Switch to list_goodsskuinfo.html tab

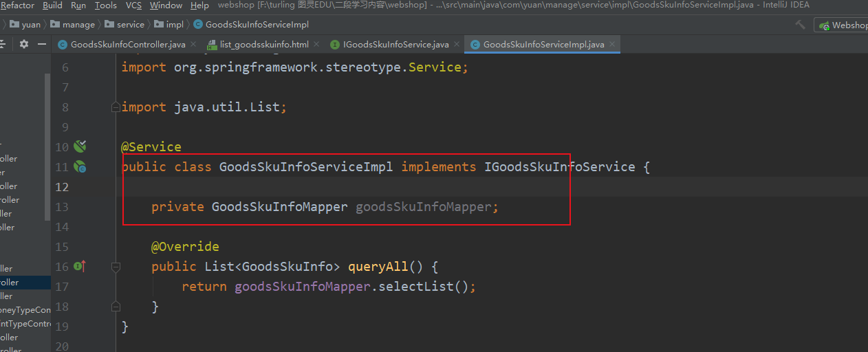click(264, 45)
